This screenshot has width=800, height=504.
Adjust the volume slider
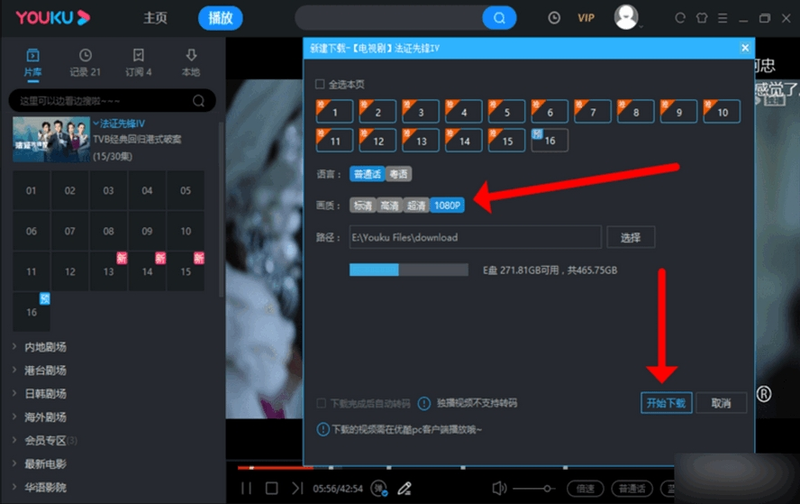534,488
